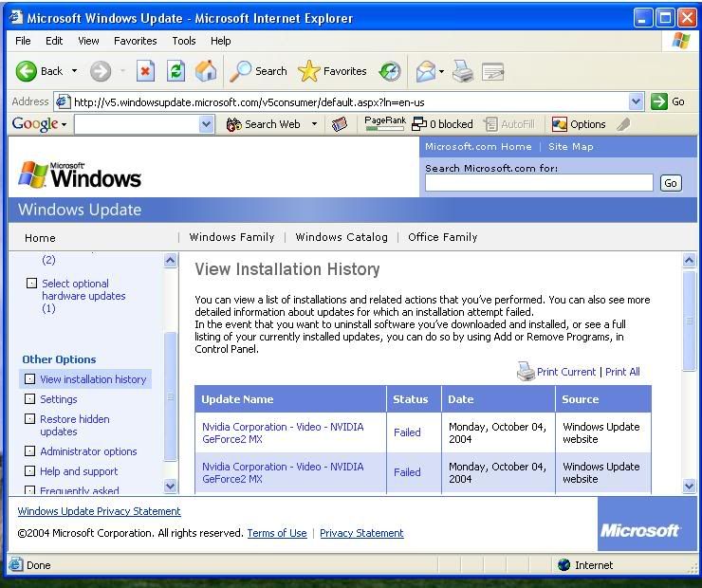Click box beside Administrator options

click(29, 450)
